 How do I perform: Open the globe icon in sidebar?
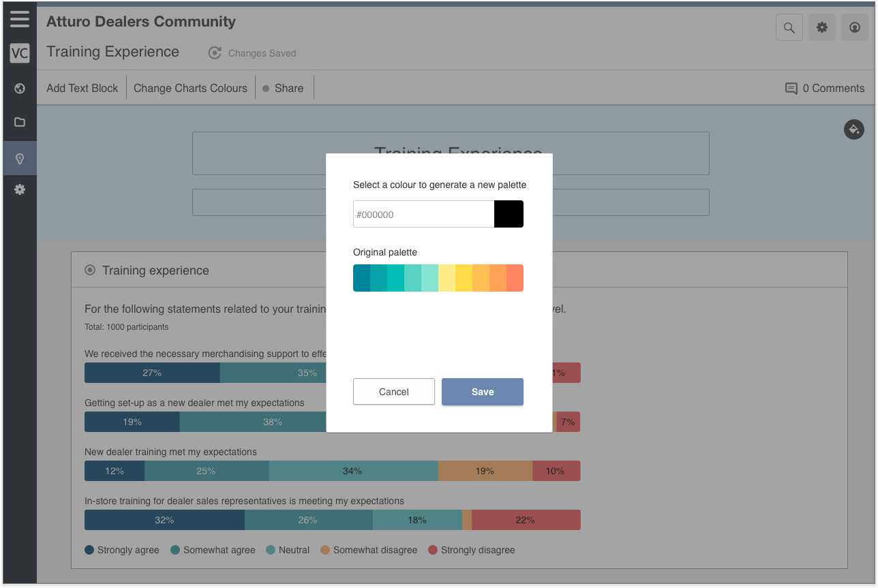[20, 88]
